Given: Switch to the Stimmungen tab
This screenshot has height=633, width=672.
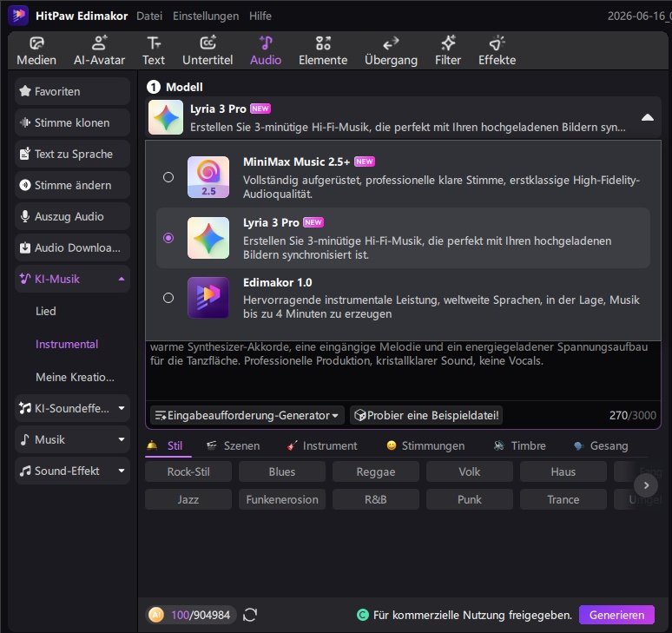Looking at the screenshot, I should (425, 446).
